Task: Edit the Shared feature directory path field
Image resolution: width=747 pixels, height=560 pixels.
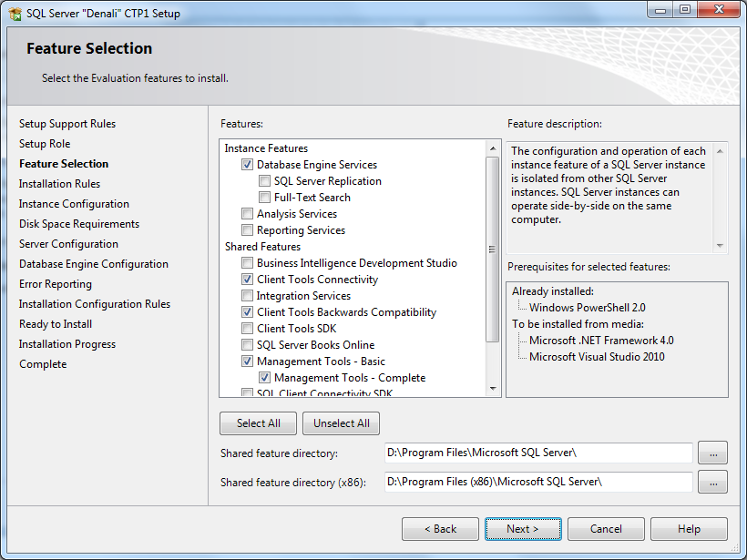Action: coord(538,453)
